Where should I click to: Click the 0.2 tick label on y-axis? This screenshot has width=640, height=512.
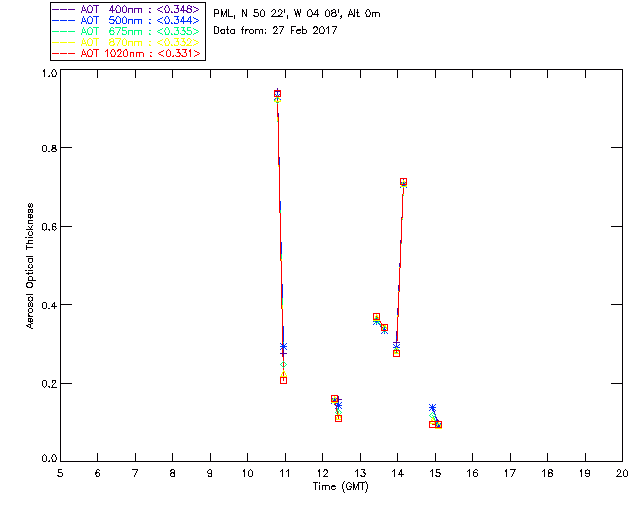(x=49, y=384)
